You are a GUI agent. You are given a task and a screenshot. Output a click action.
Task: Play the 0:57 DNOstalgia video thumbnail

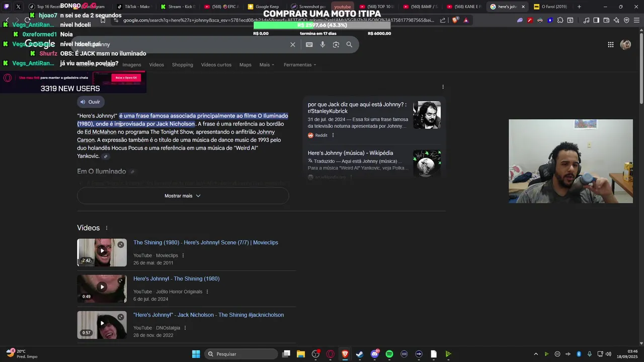[x=102, y=325]
